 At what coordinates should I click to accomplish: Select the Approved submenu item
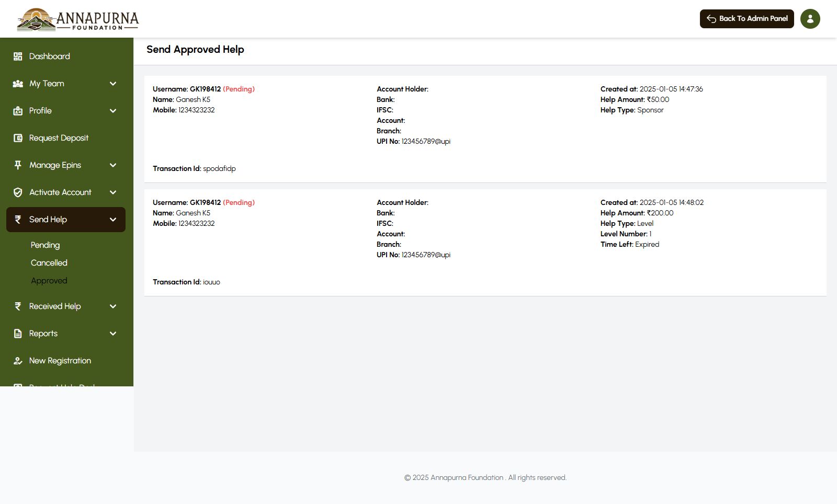pyautogui.click(x=49, y=281)
